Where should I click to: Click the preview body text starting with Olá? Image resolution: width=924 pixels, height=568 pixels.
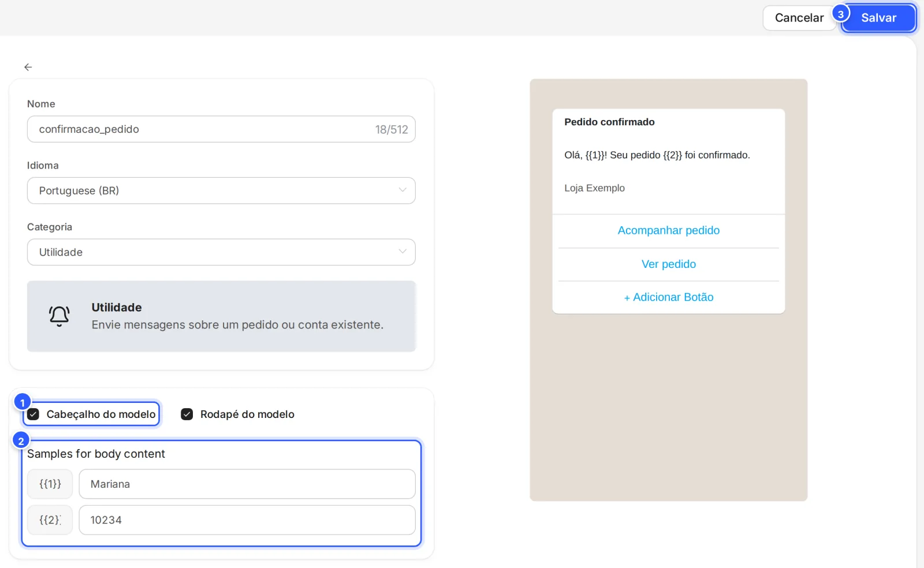point(657,155)
